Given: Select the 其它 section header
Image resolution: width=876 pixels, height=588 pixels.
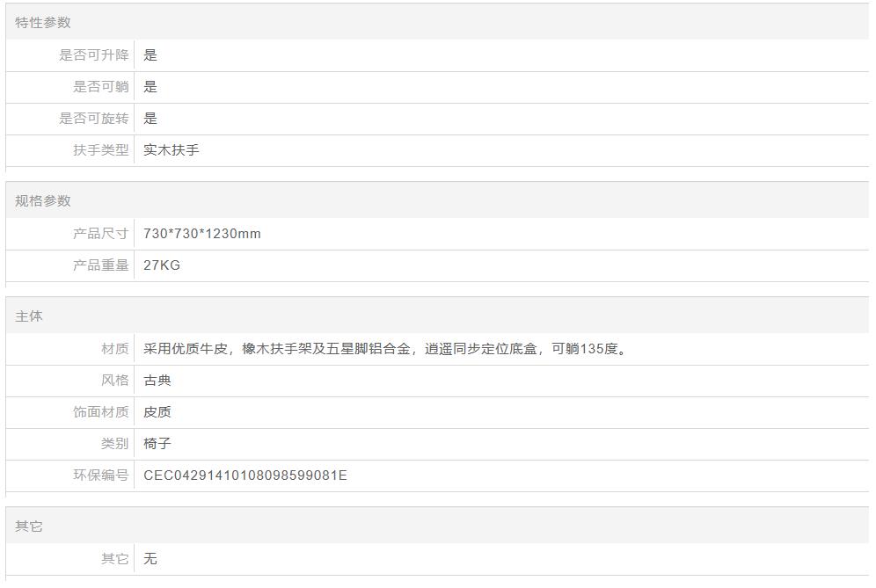Looking at the screenshot, I should coord(28,526).
